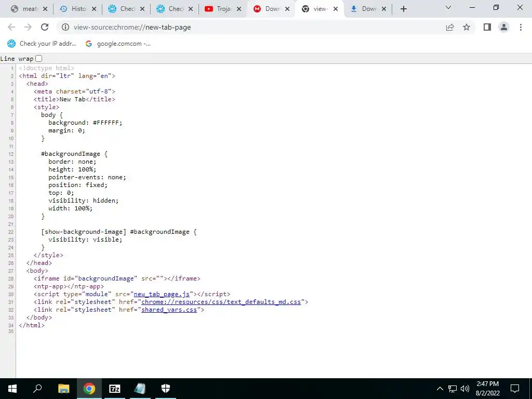Expand the tab search dropdown
This screenshot has height=399, width=532.
pos(448,7)
